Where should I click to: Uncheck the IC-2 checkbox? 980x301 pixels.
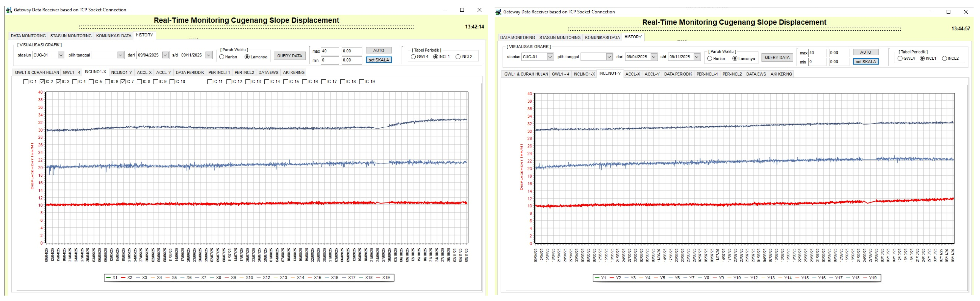pyautogui.click(x=42, y=82)
